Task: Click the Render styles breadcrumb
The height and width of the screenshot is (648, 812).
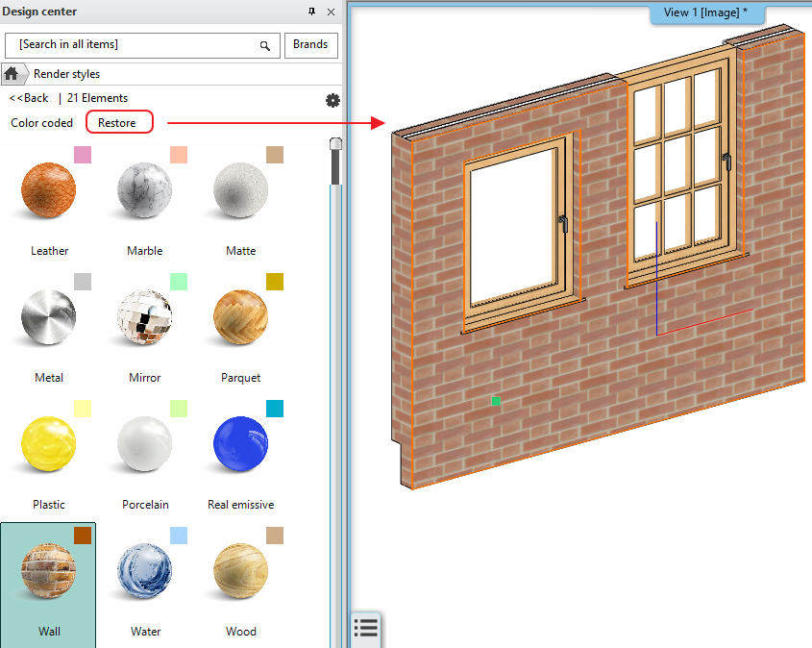Action: click(x=67, y=74)
